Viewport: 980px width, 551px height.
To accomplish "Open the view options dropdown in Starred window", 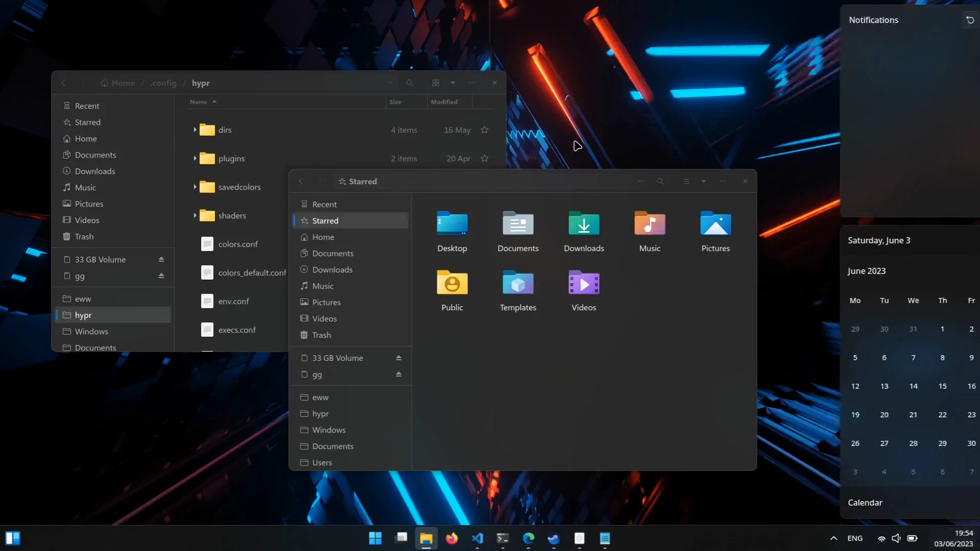I will tap(703, 181).
